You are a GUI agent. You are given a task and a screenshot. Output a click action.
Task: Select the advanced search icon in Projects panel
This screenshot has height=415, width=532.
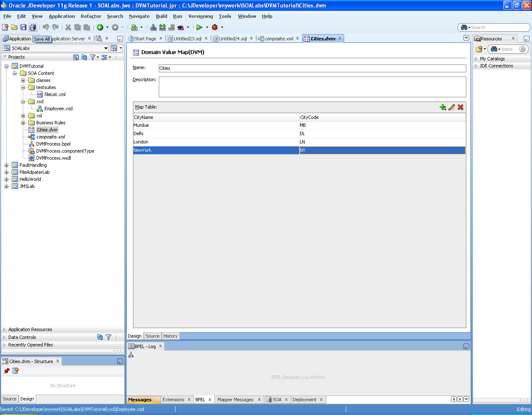[76, 57]
